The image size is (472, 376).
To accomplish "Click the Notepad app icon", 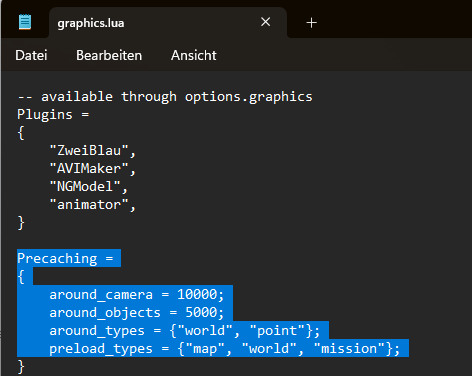I will click(x=25, y=22).
